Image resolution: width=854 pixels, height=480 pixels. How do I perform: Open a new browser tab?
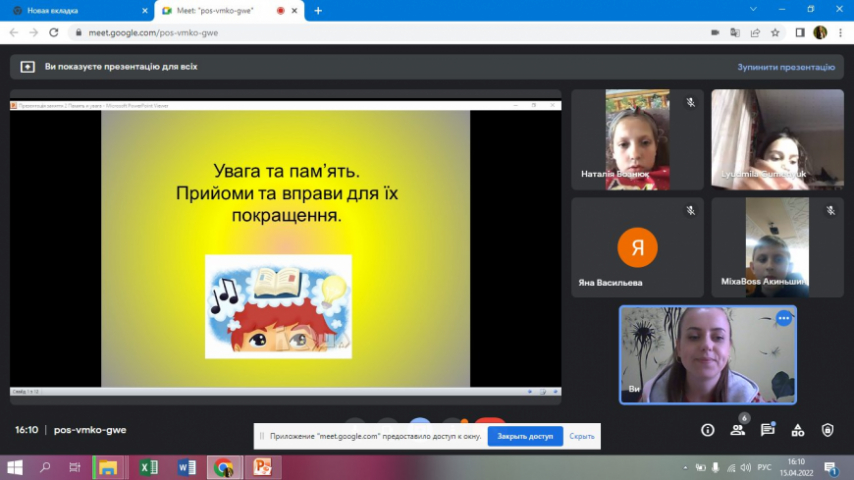click(x=318, y=10)
